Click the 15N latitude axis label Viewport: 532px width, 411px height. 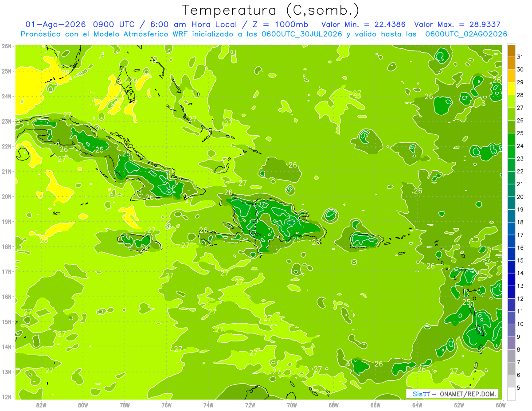pyautogui.click(x=7, y=322)
